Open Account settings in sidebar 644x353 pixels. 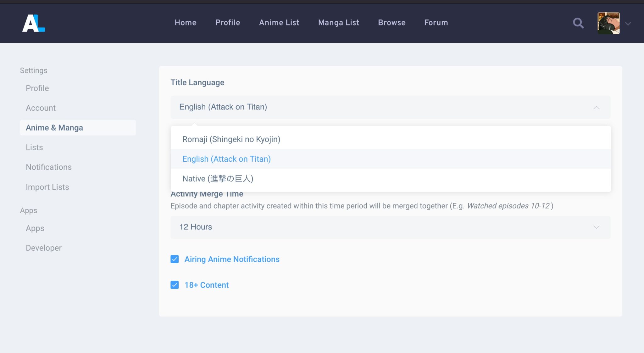(41, 108)
